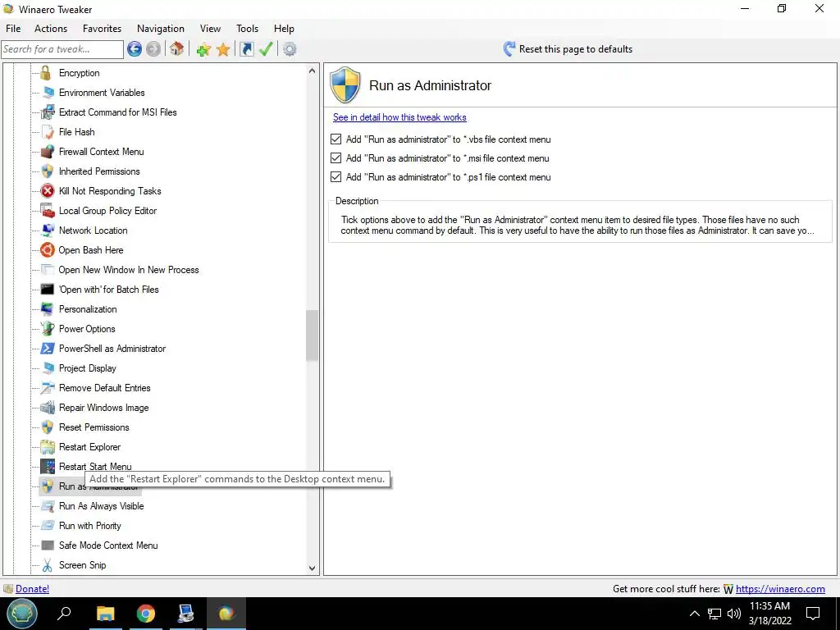Select Run As Always Visible entry

pyautogui.click(x=101, y=506)
